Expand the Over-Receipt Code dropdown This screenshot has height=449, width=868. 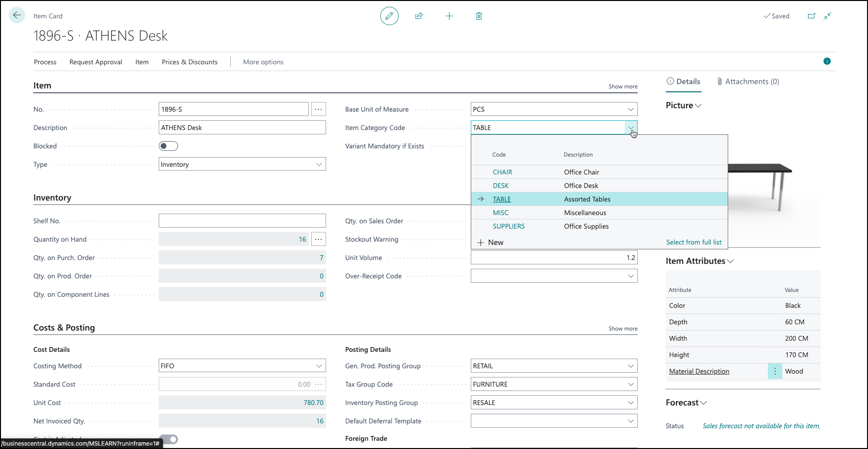[631, 276]
